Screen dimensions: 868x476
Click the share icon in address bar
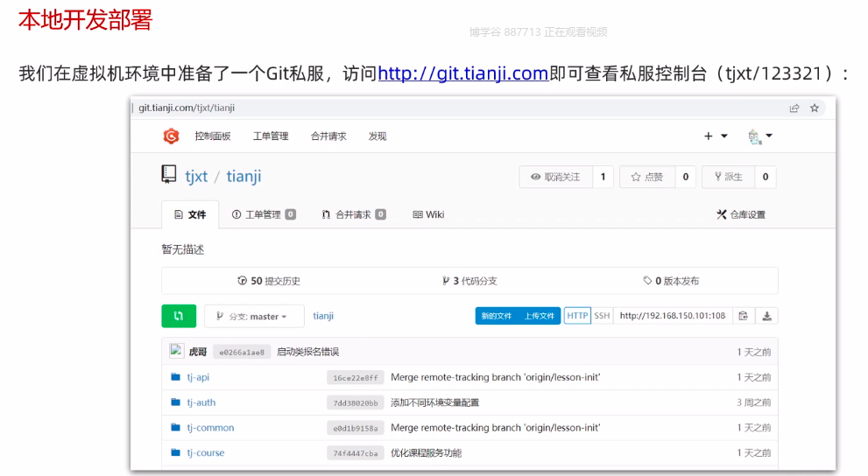pyautogui.click(x=794, y=108)
